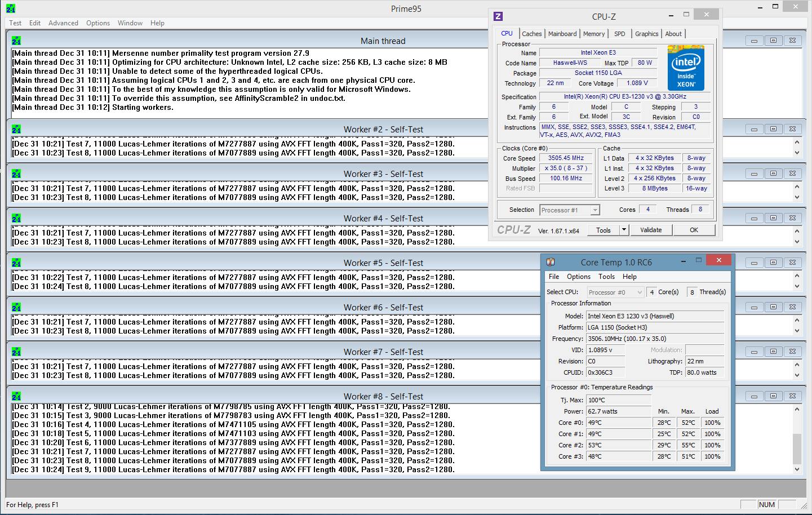Minimize the Core Temp window

[683, 261]
